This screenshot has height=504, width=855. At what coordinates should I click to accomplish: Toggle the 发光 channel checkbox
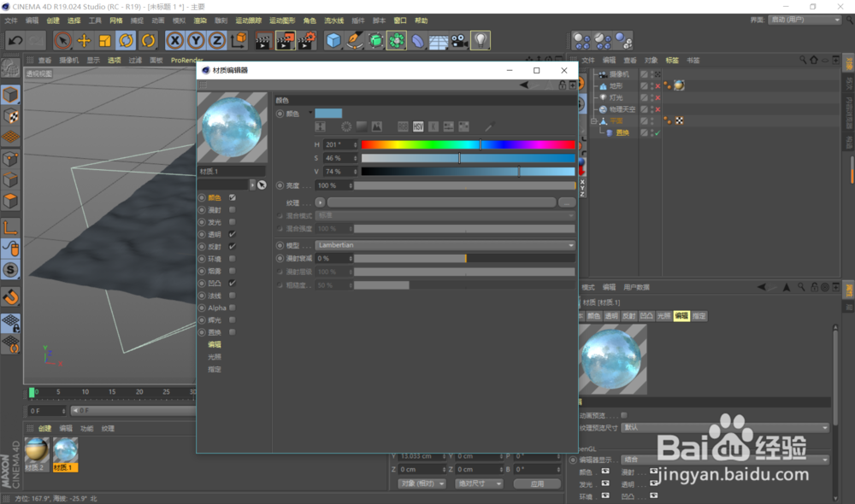pos(233,222)
